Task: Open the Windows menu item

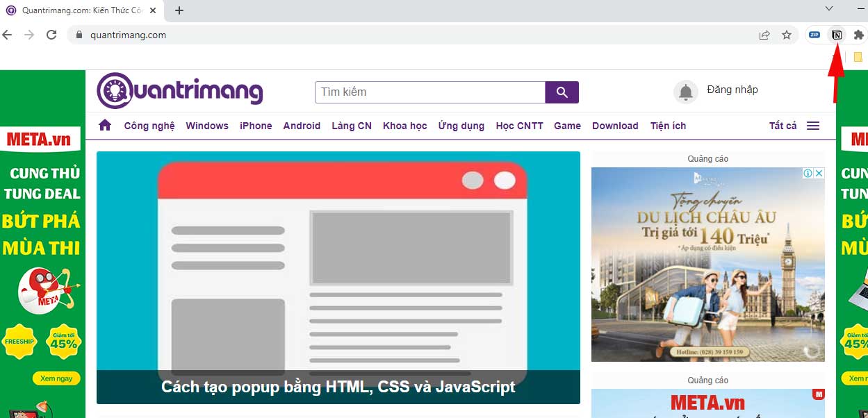Action: point(206,126)
